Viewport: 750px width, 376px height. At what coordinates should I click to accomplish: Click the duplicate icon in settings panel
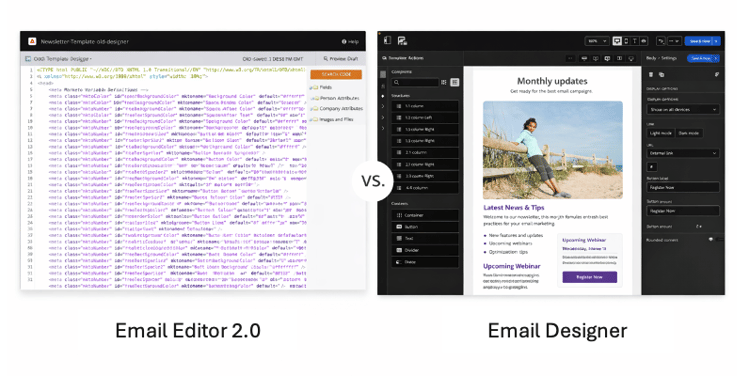pyautogui.click(x=662, y=75)
